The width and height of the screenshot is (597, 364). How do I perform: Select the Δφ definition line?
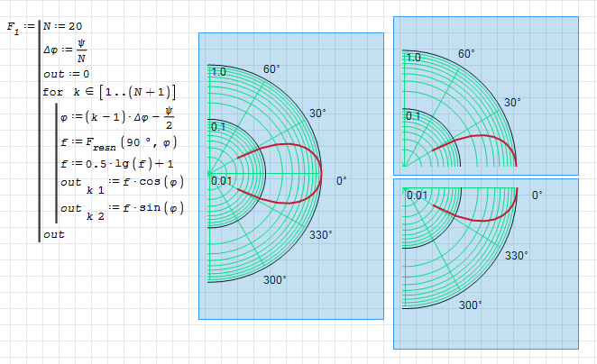71,53
